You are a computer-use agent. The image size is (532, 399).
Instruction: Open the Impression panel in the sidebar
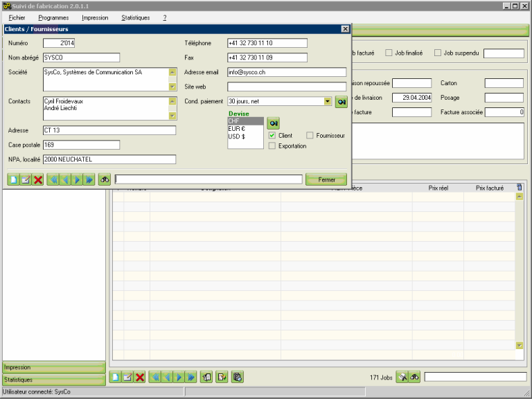tap(54, 367)
